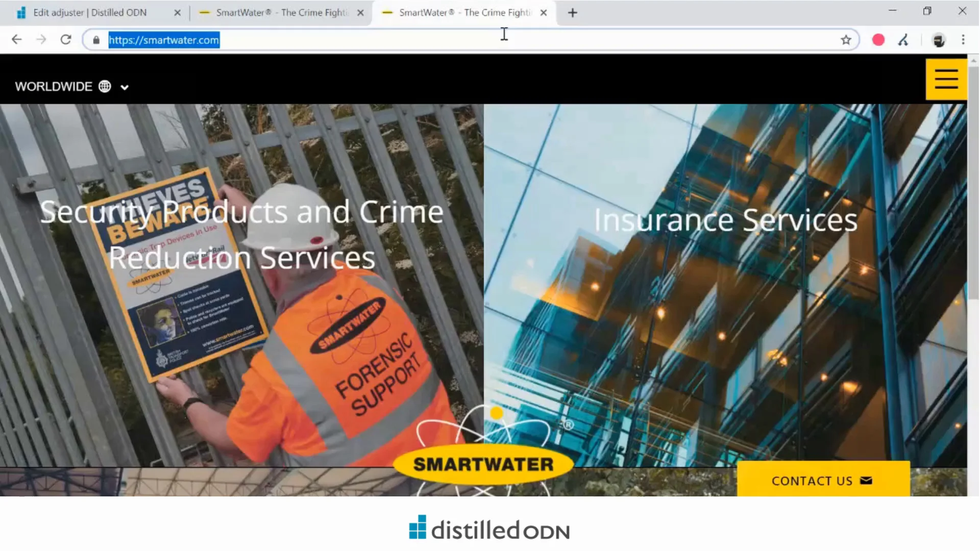Click the browser back arrow
This screenshot has width=980, height=551.
16,40
